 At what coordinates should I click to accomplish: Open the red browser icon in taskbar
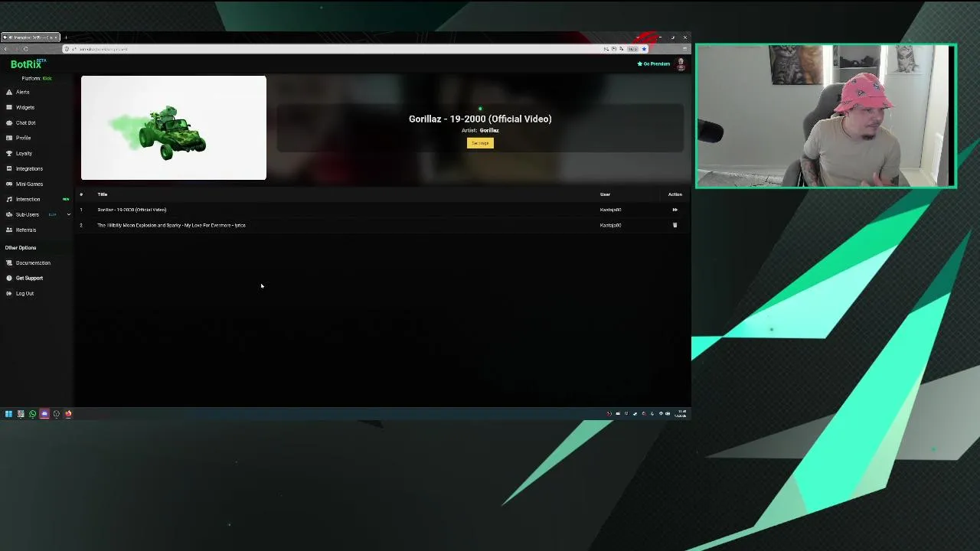click(x=68, y=414)
